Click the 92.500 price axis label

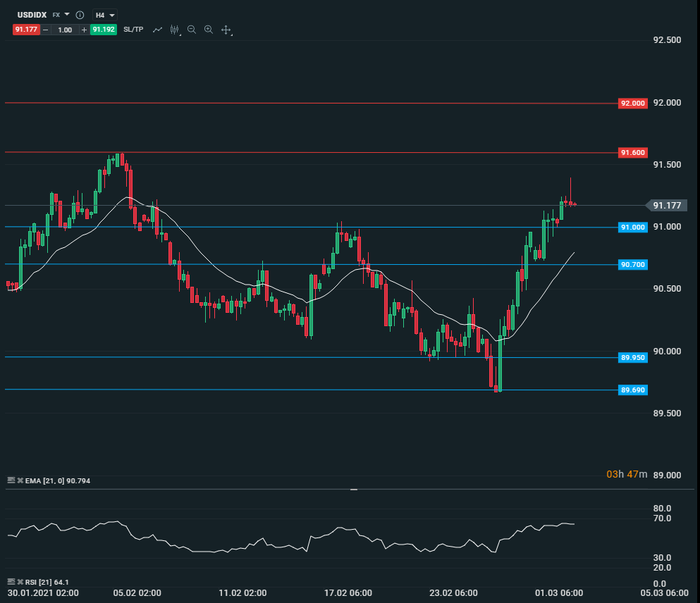(x=667, y=40)
